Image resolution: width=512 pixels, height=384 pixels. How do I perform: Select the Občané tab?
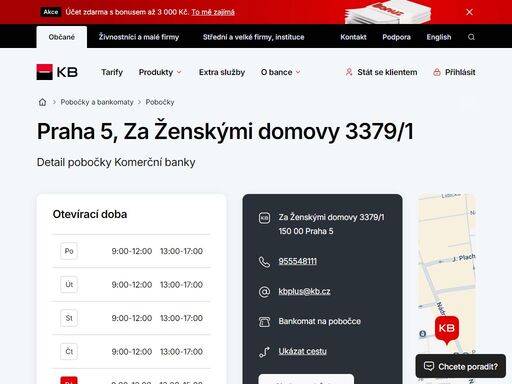(x=62, y=37)
